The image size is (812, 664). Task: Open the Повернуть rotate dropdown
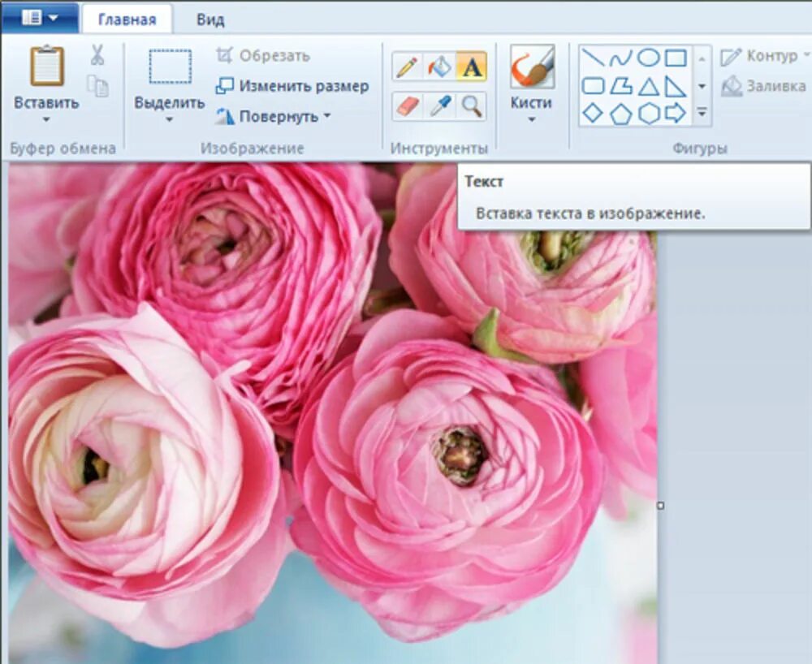point(274,116)
